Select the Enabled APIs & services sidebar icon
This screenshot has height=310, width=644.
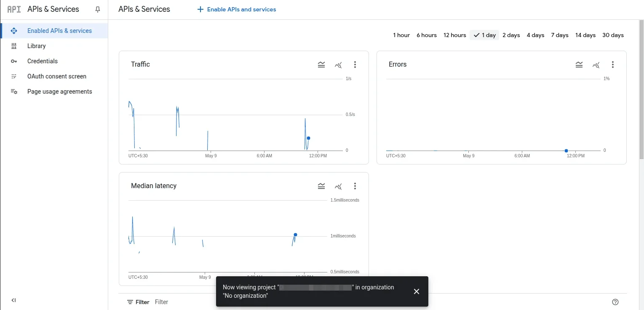tap(14, 30)
